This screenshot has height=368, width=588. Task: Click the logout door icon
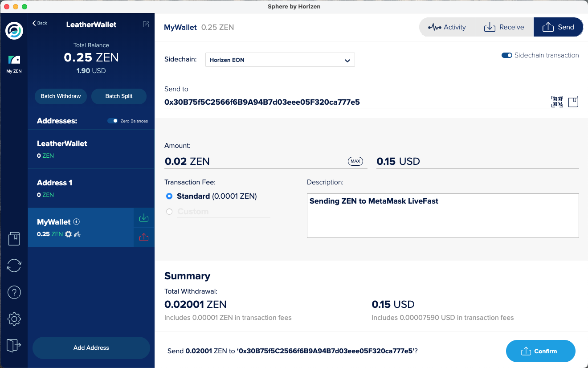tap(14, 345)
